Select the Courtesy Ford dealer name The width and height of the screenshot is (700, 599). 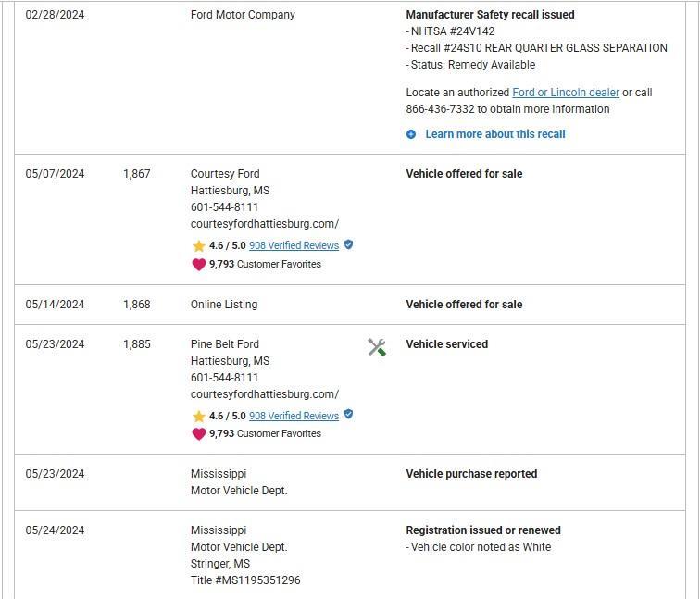[225, 174]
